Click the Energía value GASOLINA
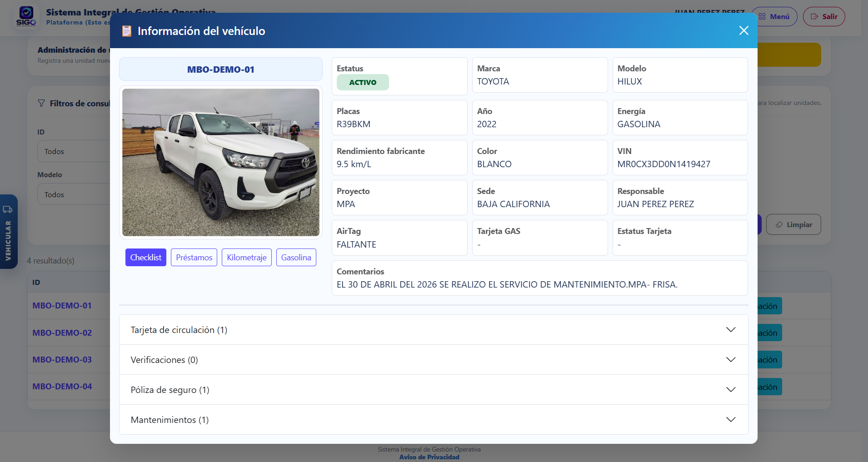868x462 pixels. coord(639,124)
